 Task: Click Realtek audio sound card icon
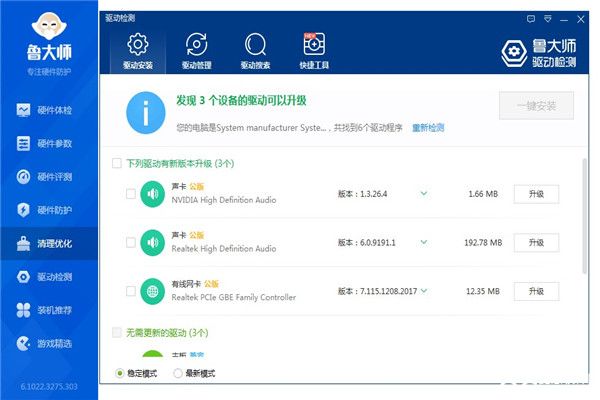coord(153,243)
